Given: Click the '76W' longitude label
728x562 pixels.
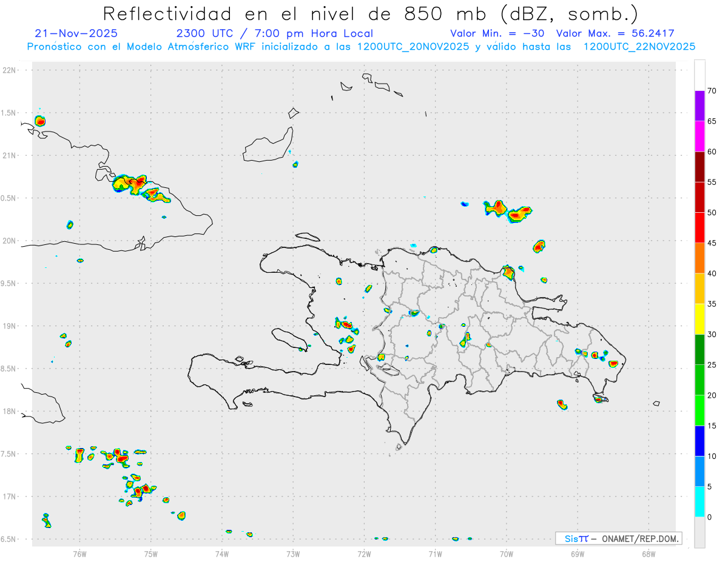Looking at the screenshot, I should pyautogui.click(x=79, y=554).
